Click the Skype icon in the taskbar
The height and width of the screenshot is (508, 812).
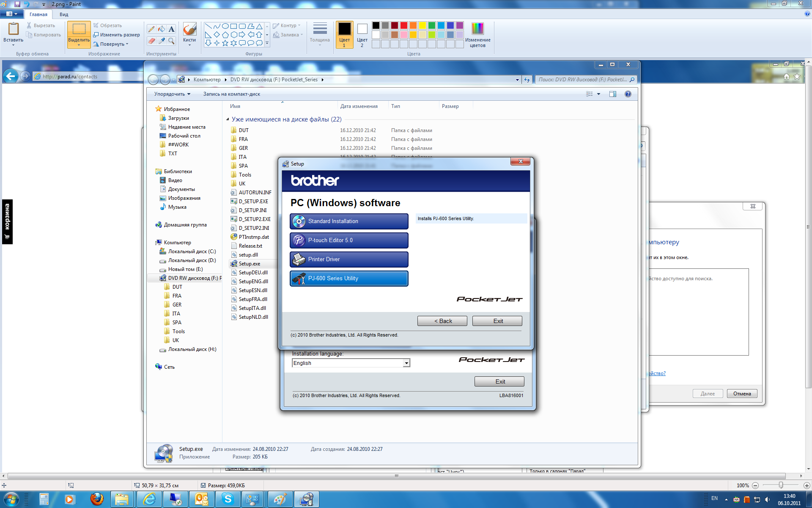(x=228, y=500)
